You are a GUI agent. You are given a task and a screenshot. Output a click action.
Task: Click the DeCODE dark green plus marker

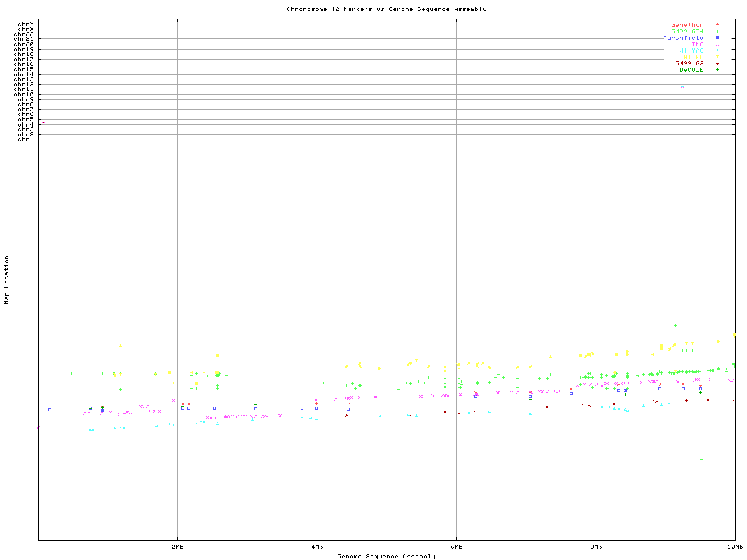point(717,70)
